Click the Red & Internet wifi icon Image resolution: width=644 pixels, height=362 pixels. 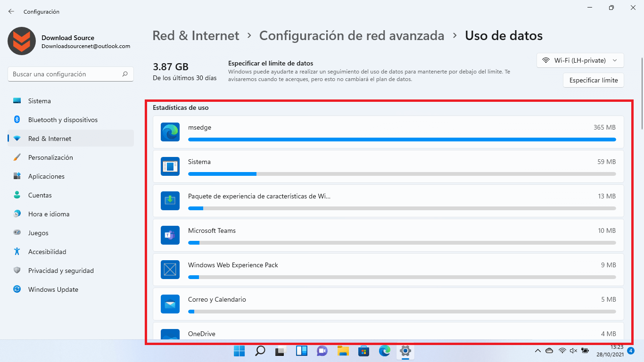[x=17, y=139]
